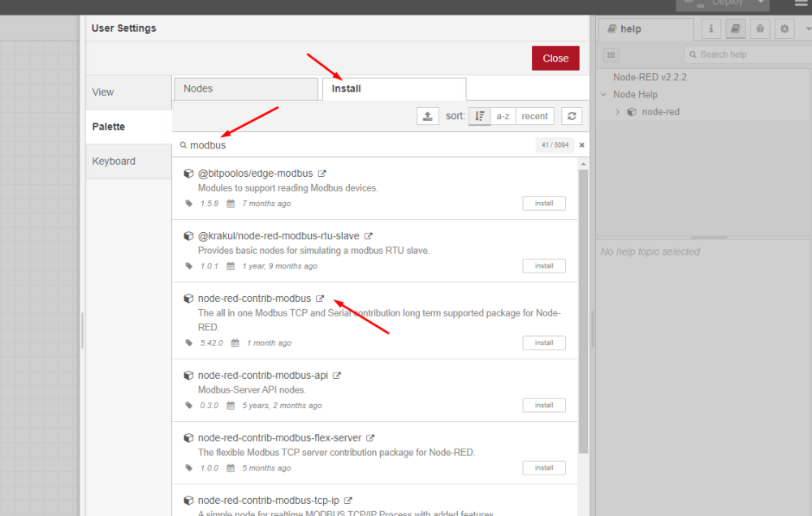Select the Install tab
Viewport: 812px width, 516px height.
(x=394, y=88)
